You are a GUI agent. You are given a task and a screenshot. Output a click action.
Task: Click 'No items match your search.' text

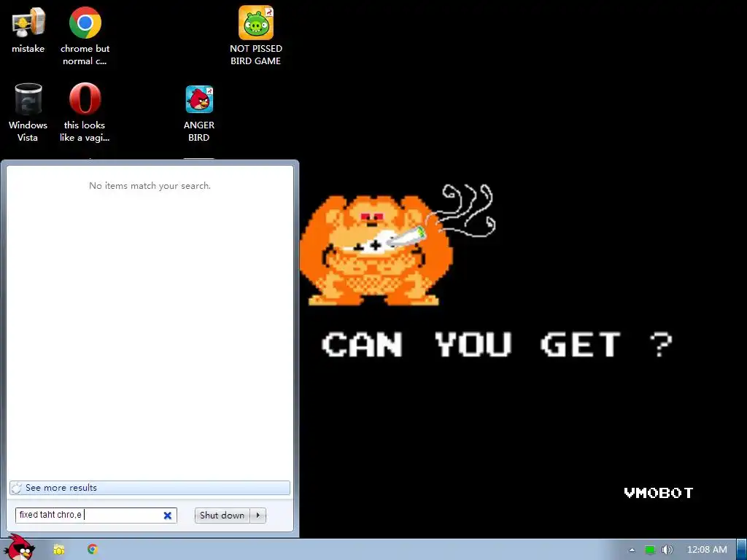coord(150,186)
